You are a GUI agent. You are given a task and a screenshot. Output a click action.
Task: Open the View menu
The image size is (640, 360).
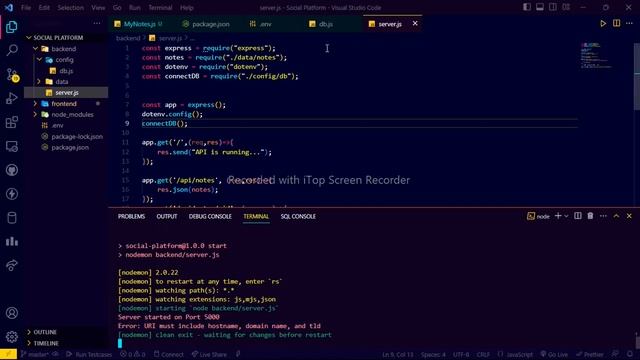tap(98, 7)
